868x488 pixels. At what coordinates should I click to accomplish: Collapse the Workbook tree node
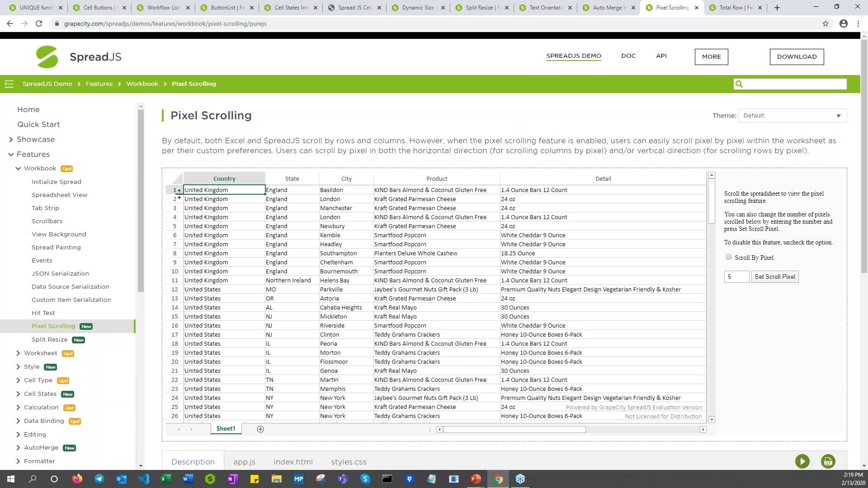pyautogui.click(x=18, y=169)
